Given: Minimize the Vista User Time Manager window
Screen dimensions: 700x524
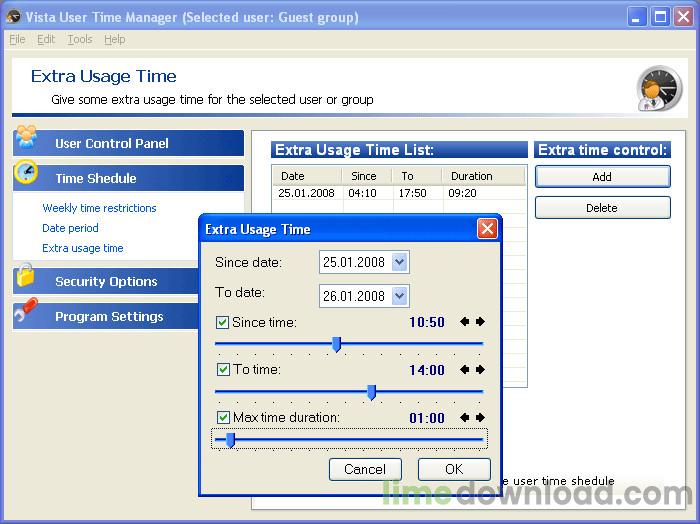Looking at the screenshot, I should [637, 17].
